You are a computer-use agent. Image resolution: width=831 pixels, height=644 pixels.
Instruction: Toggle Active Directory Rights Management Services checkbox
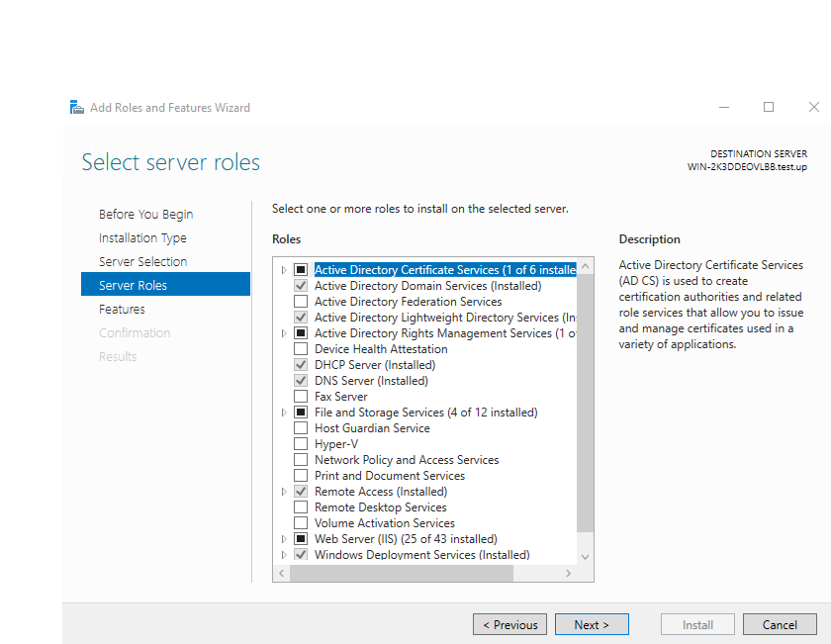coord(301,333)
